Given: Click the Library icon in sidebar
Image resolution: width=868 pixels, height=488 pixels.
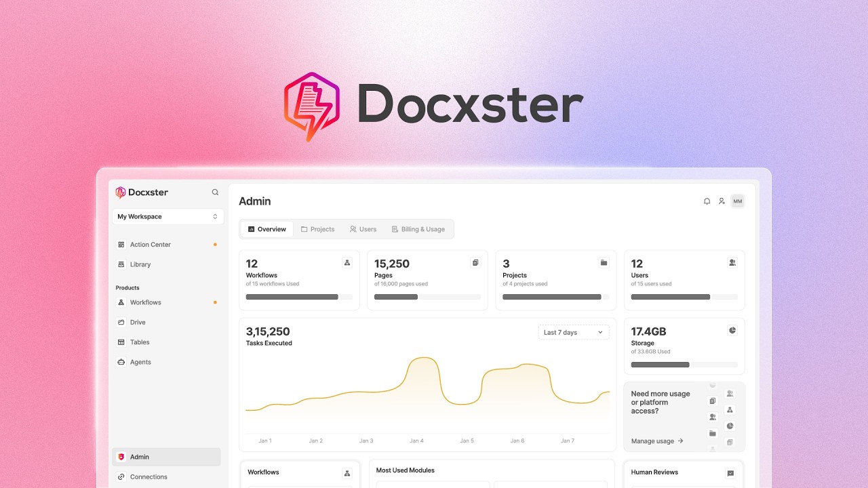Looking at the screenshot, I should [121, 264].
